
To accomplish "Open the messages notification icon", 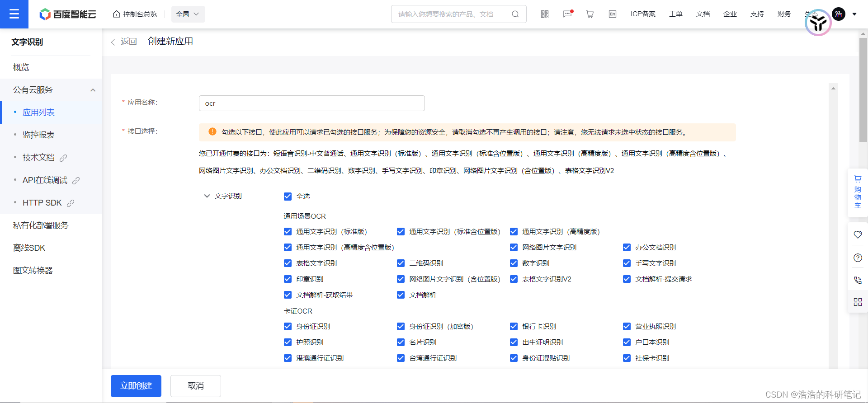I will click(567, 14).
